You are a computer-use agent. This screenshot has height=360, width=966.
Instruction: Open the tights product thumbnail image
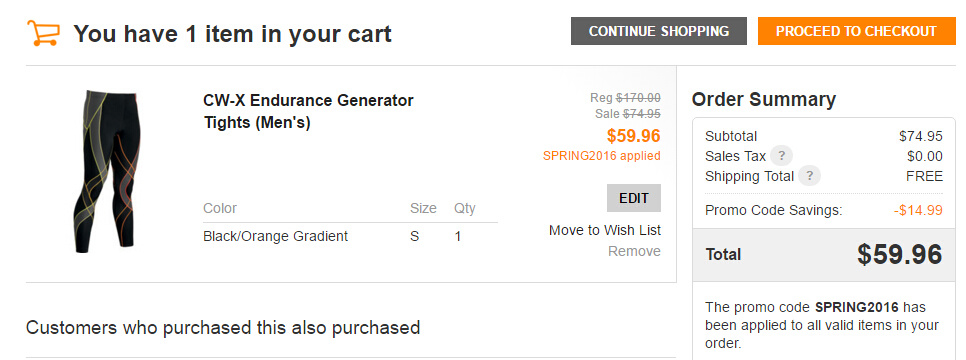tap(106, 171)
